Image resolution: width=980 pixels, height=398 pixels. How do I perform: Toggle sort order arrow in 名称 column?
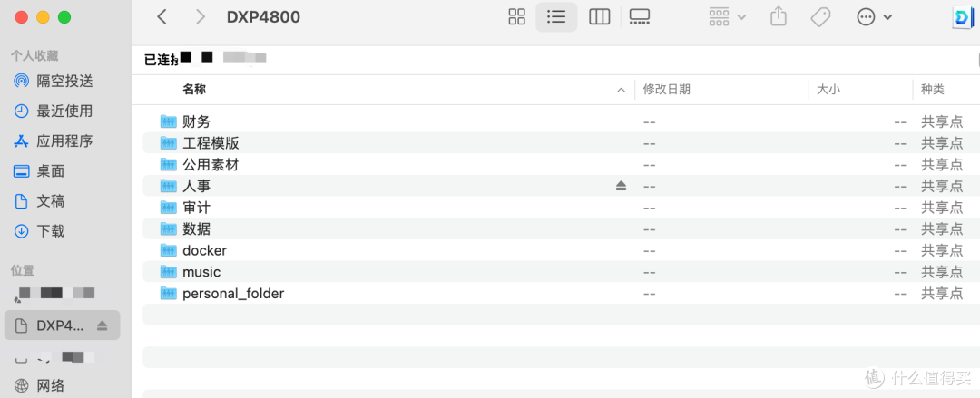tap(621, 90)
